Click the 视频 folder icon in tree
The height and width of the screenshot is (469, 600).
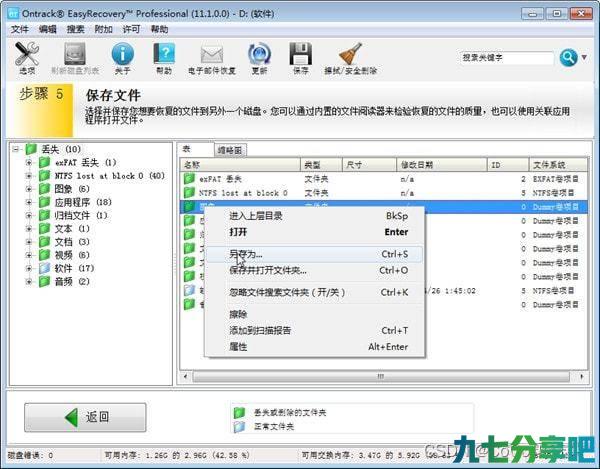[x=44, y=255]
